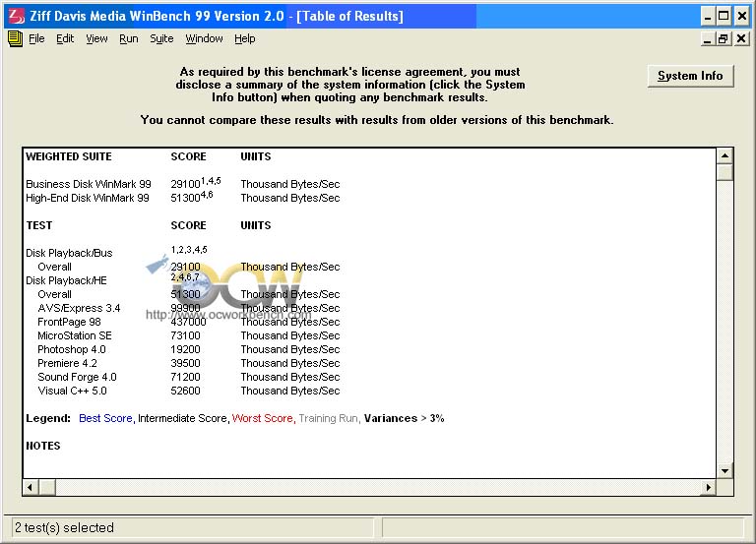756x544 pixels.
Task: Click the WEIGHTED SUITE heading
Action: 69,156
